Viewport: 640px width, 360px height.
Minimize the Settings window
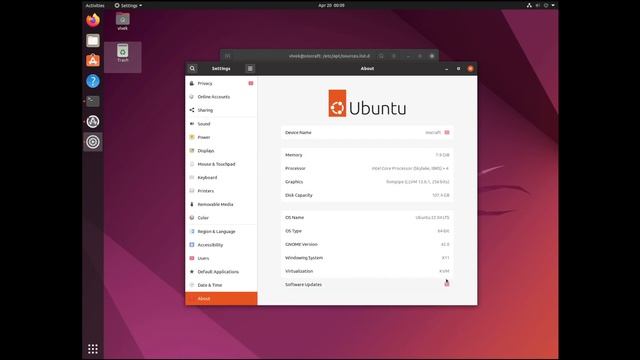coord(447,69)
